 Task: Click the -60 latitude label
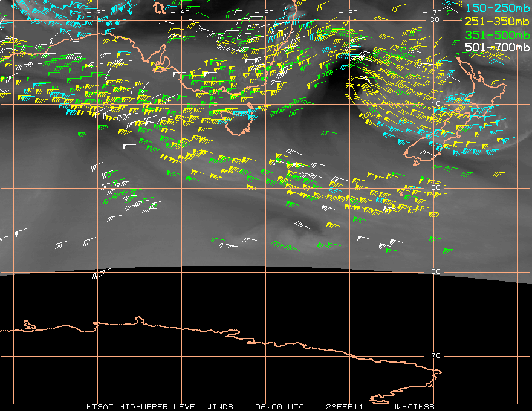click(x=433, y=271)
